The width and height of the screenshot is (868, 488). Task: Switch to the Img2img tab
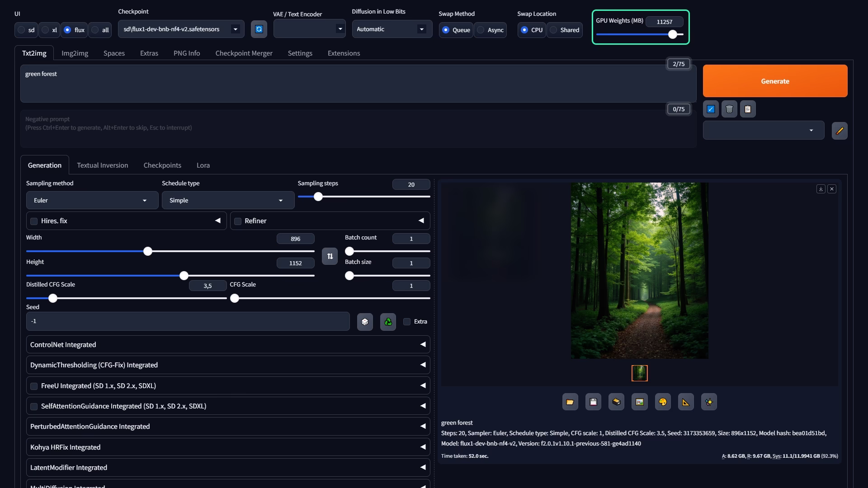[75, 53]
